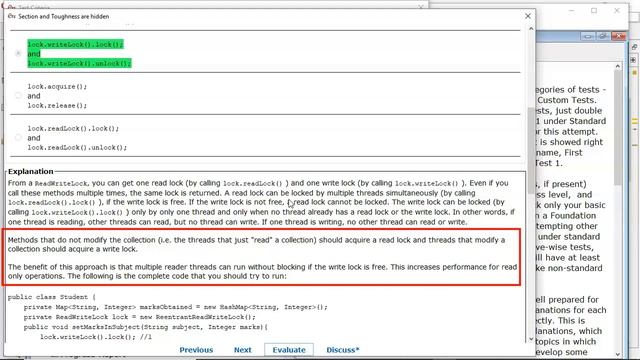Image resolution: width=640 pixels, height=360 pixels.
Task: Click the 'lock.writeLock().lock(); //1' code line
Action: click(96, 337)
